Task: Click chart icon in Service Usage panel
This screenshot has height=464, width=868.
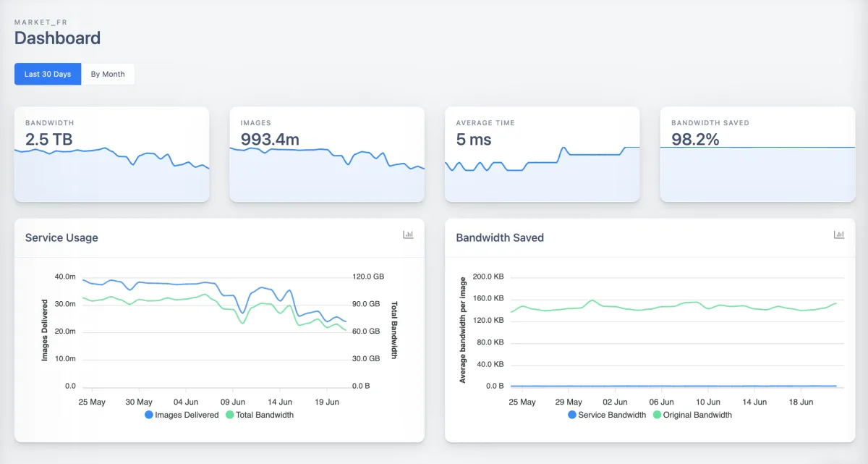Action: pyautogui.click(x=408, y=235)
